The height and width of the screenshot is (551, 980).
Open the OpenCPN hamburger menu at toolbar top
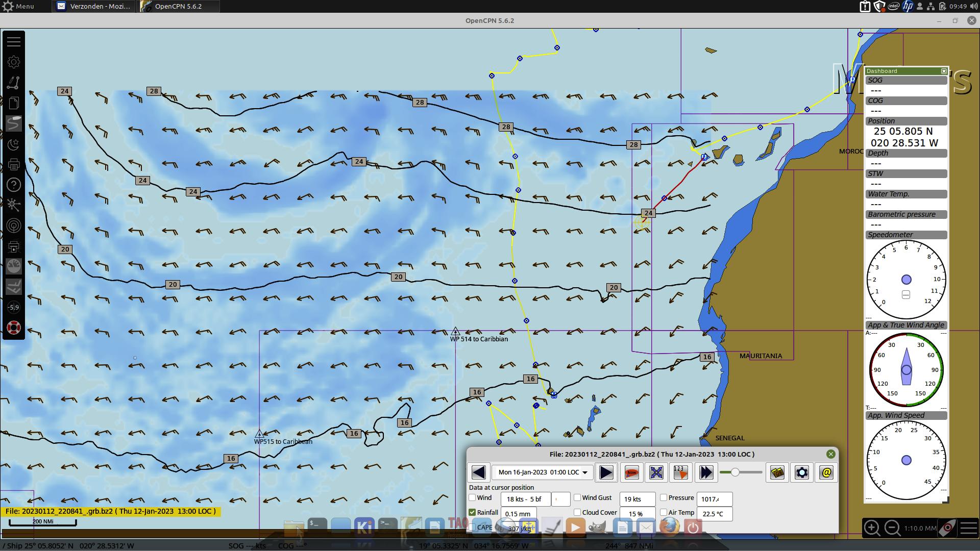pos(14,41)
